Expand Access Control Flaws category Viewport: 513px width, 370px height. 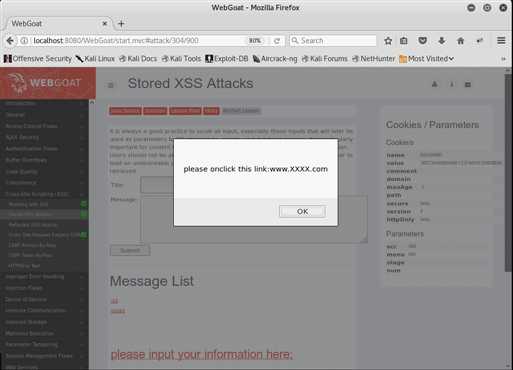pyautogui.click(x=44, y=126)
